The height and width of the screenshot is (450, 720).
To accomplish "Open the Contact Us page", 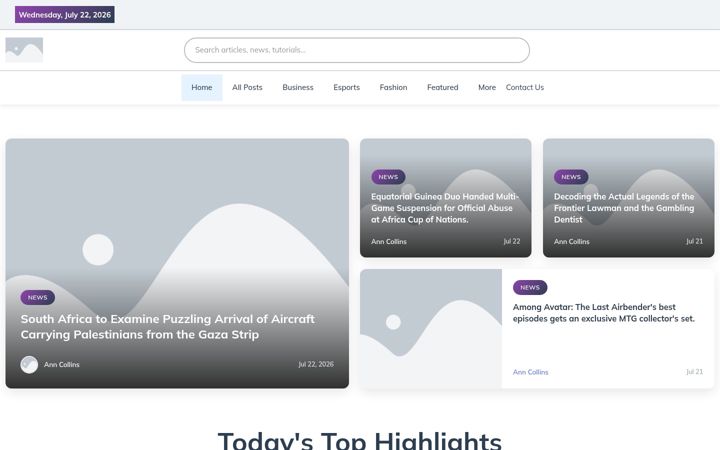I will (x=524, y=87).
